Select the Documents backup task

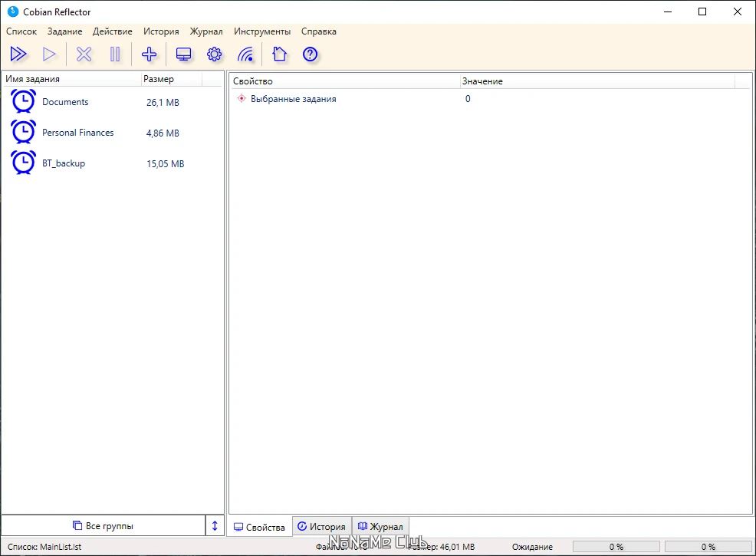point(65,102)
